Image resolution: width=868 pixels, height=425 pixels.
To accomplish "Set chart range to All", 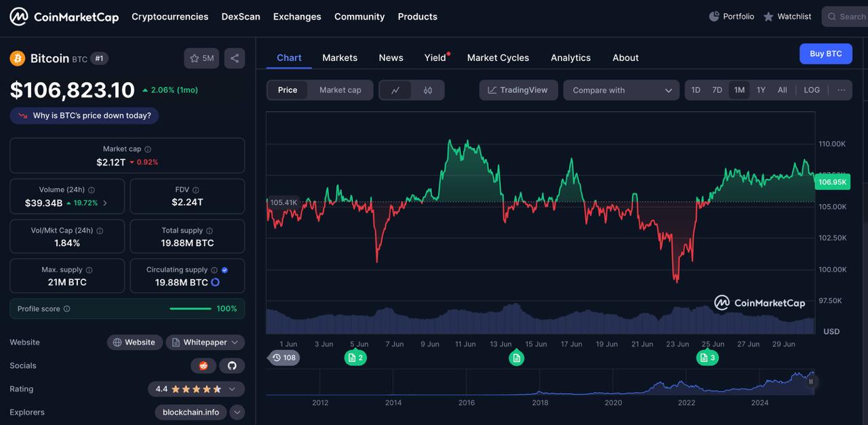I will point(783,90).
